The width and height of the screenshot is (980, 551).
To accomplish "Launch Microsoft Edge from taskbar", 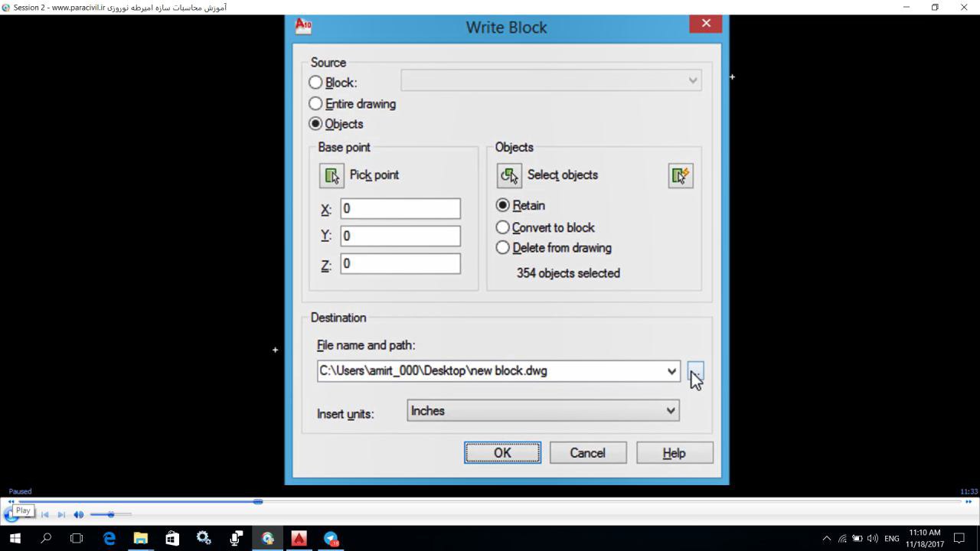I will coord(109,539).
